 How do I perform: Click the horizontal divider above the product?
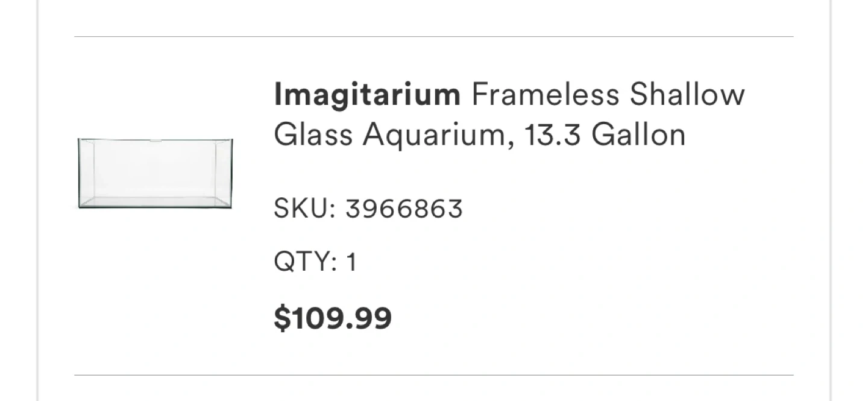(434, 37)
